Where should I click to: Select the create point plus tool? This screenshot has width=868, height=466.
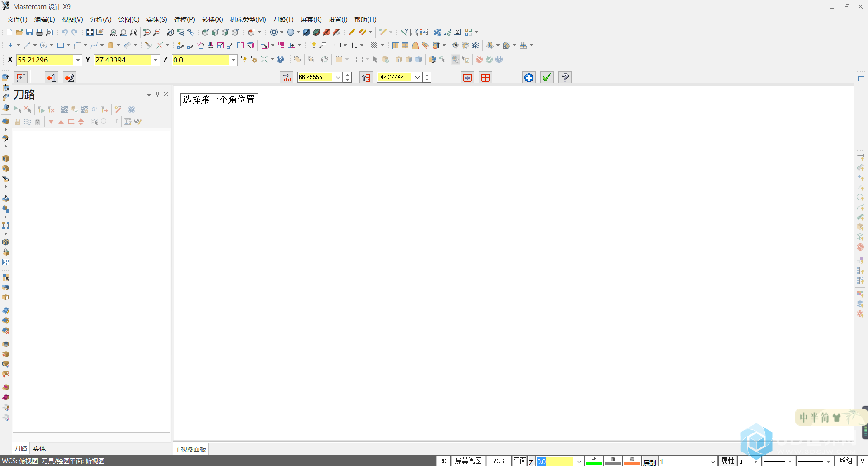(x=10, y=45)
